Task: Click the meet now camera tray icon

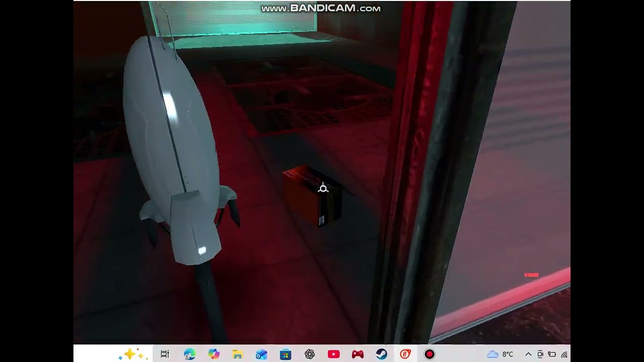Action: pyautogui.click(x=540, y=354)
